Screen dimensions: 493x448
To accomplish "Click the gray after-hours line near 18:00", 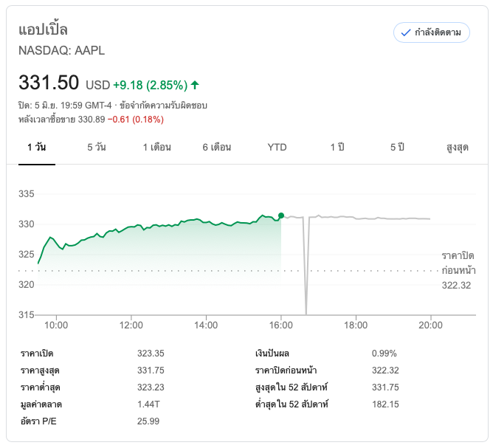I will pos(356,218).
